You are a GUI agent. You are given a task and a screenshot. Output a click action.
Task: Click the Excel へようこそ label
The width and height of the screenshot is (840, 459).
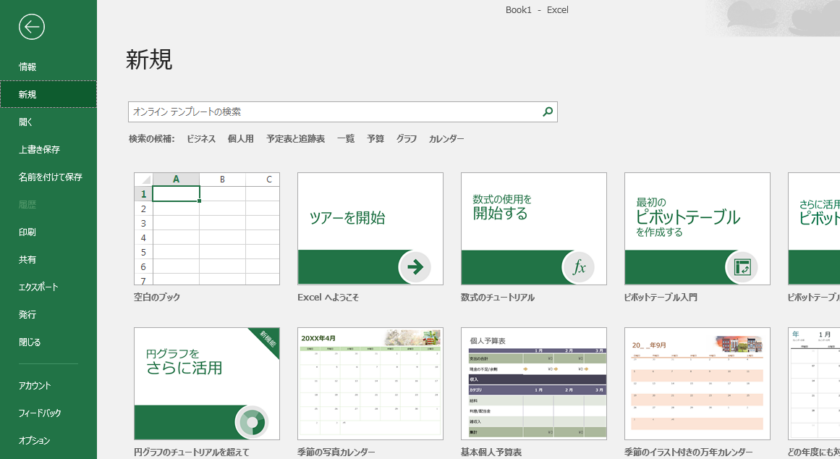click(x=328, y=297)
